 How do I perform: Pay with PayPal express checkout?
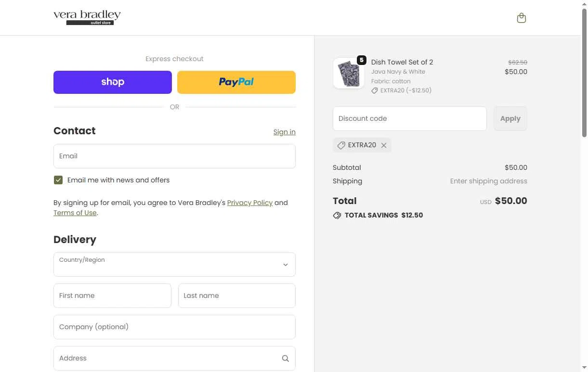click(236, 82)
